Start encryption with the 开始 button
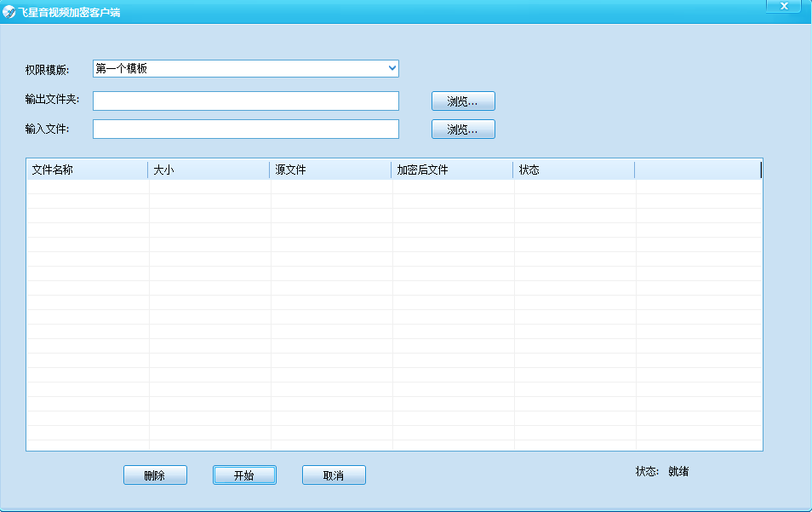Image resolution: width=812 pixels, height=512 pixels. (244, 475)
